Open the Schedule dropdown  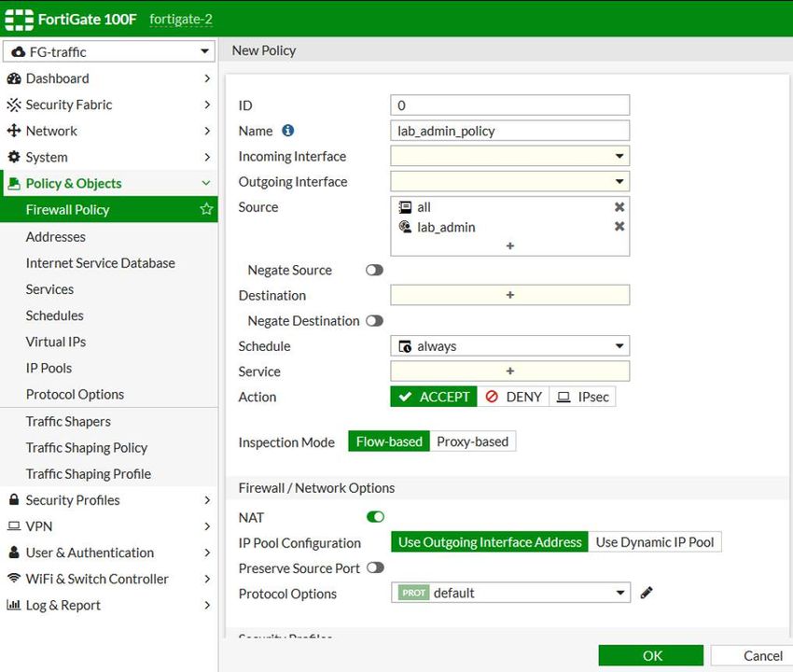(509, 346)
